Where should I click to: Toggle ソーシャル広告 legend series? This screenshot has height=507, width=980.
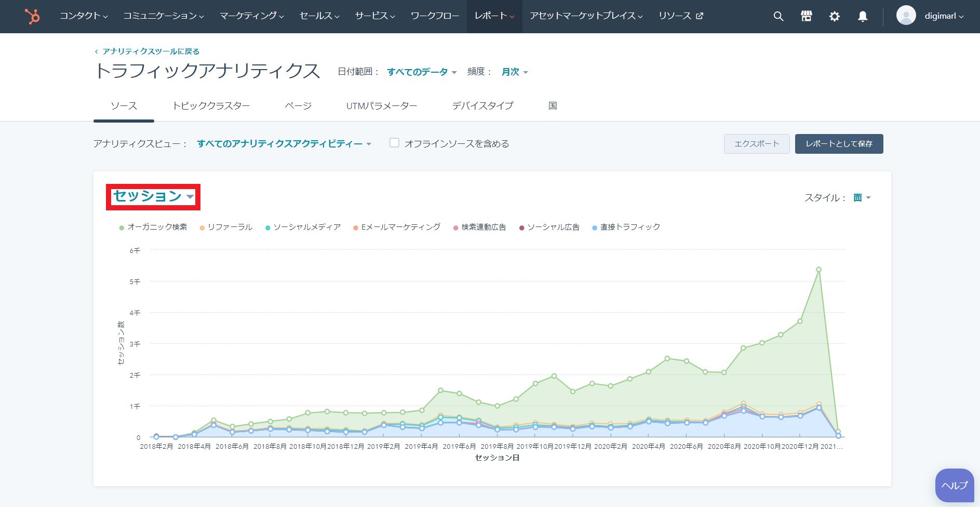549,227
